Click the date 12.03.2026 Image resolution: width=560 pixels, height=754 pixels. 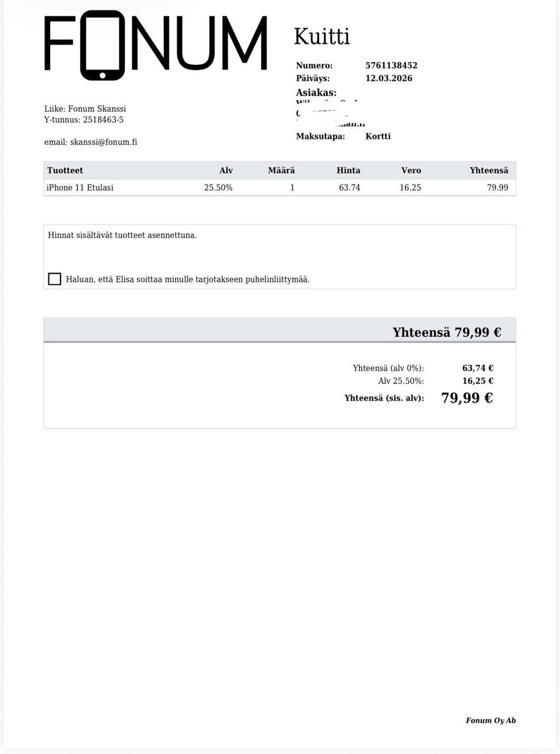tap(388, 78)
